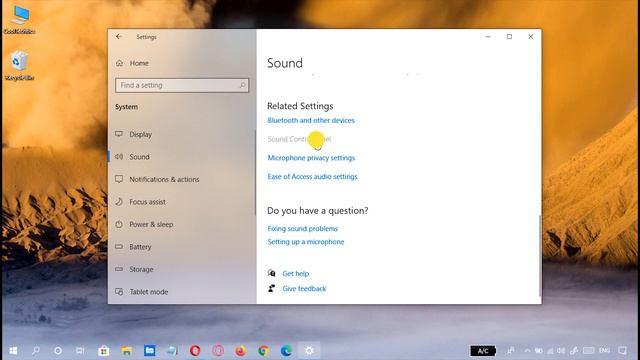The width and height of the screenshot is (640, 360).
Task: Open Sound Control Panel link
Action: pos(299,139)
